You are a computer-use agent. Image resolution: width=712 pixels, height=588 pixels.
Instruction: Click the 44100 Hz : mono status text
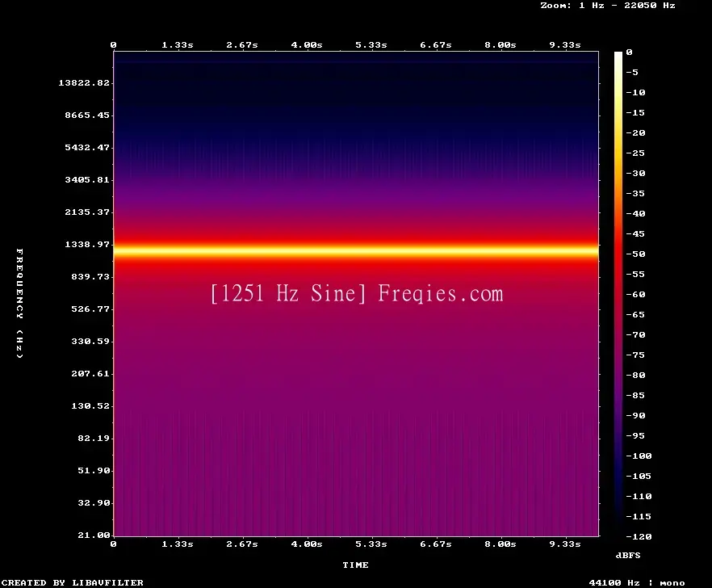pyautogui.click(x=637, y=582)
